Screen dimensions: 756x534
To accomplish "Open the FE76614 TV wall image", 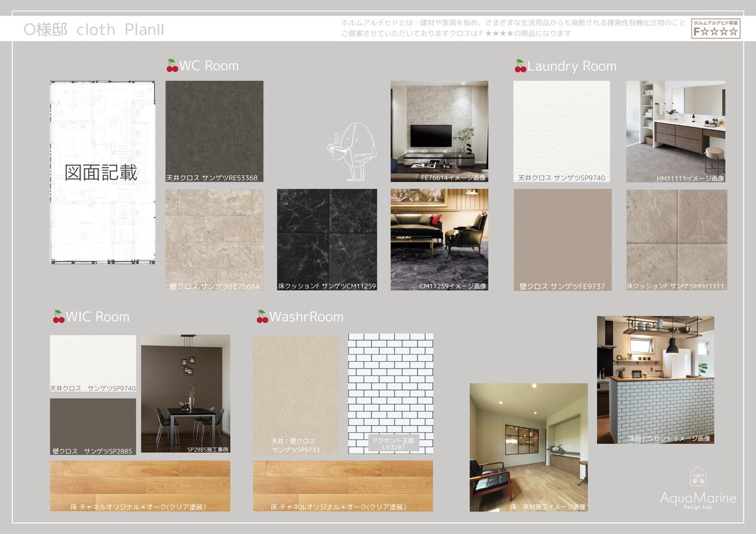I will pos(439,131).
